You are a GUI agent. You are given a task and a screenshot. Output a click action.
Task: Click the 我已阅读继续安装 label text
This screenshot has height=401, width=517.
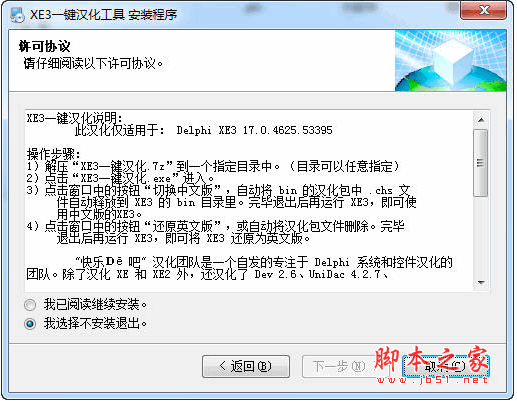point(95,304)
